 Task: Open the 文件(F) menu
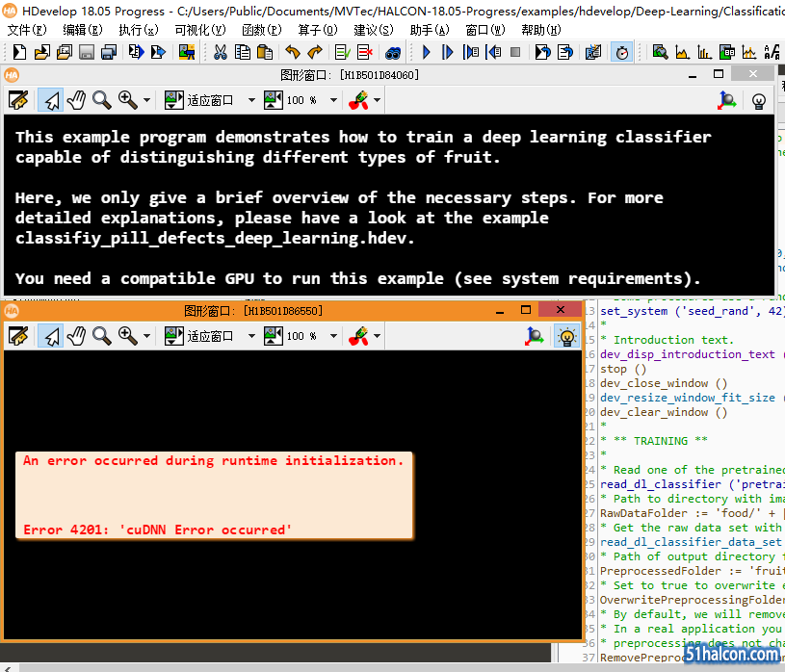pyautogui.click(x=27, y=30)
